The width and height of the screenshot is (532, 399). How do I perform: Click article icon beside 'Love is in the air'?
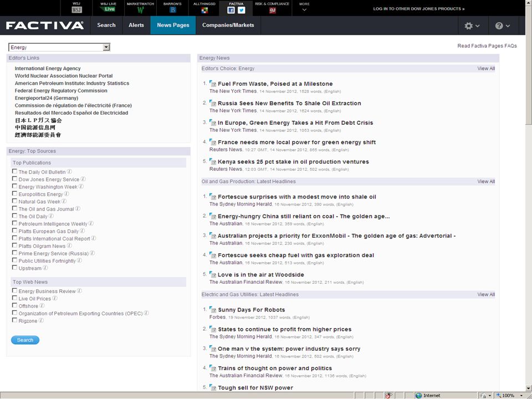[213, 274]
